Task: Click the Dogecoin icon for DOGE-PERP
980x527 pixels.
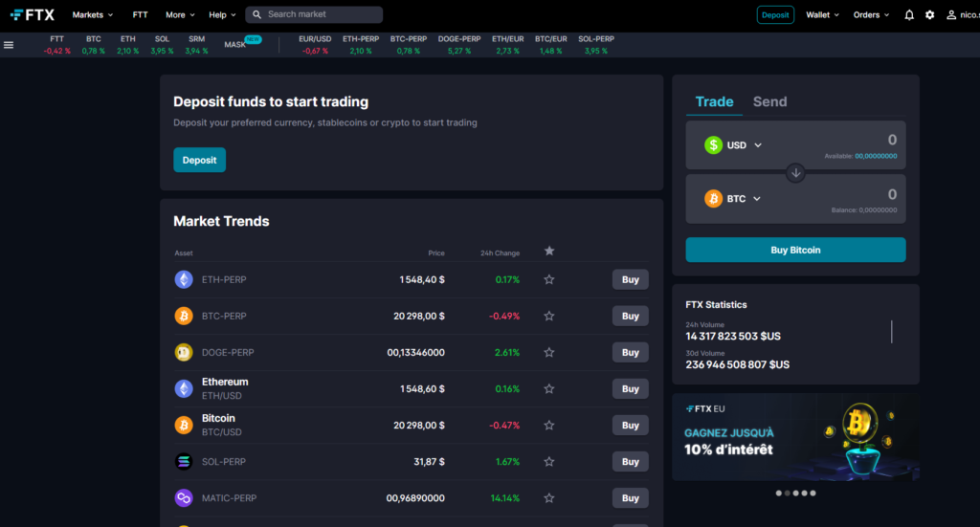Action: point(183,352)
